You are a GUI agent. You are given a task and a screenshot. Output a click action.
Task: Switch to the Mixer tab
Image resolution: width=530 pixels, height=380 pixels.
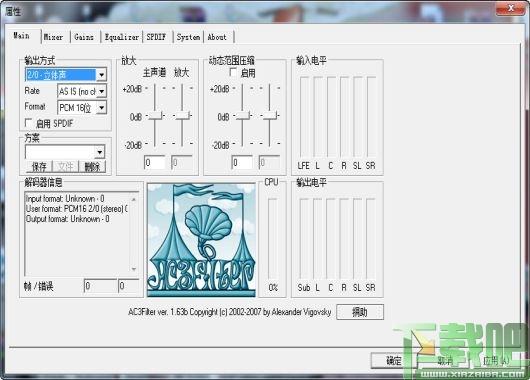pos(54,37)
